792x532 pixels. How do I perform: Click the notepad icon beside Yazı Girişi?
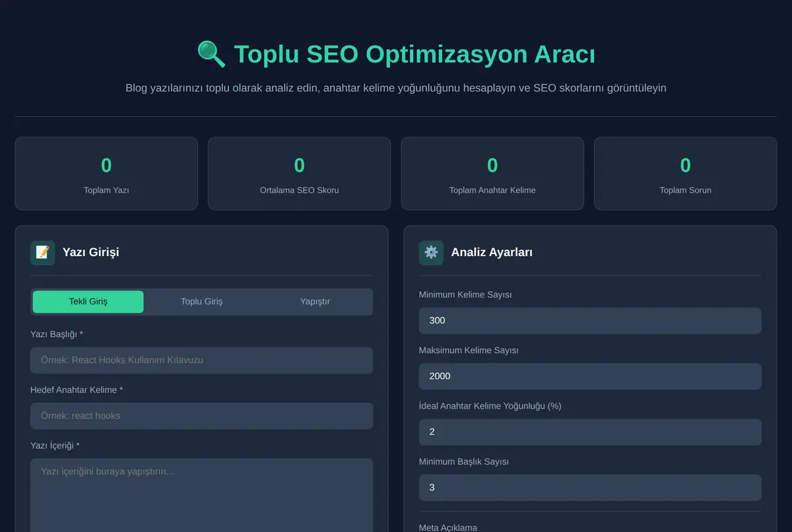pos(42,252)
